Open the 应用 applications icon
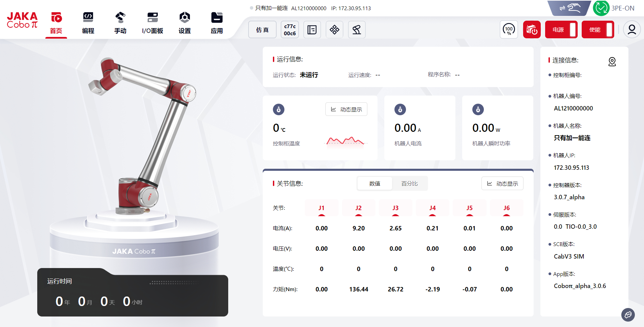 pos(217,23)
